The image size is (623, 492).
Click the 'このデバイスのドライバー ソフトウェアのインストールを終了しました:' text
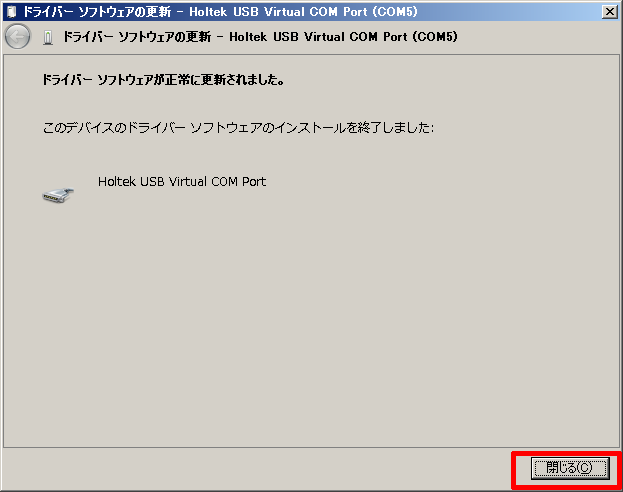[238, 128]
